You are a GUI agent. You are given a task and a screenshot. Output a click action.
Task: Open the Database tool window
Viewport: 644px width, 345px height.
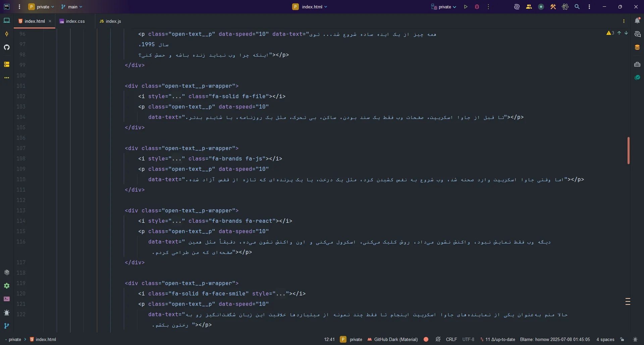638,47
